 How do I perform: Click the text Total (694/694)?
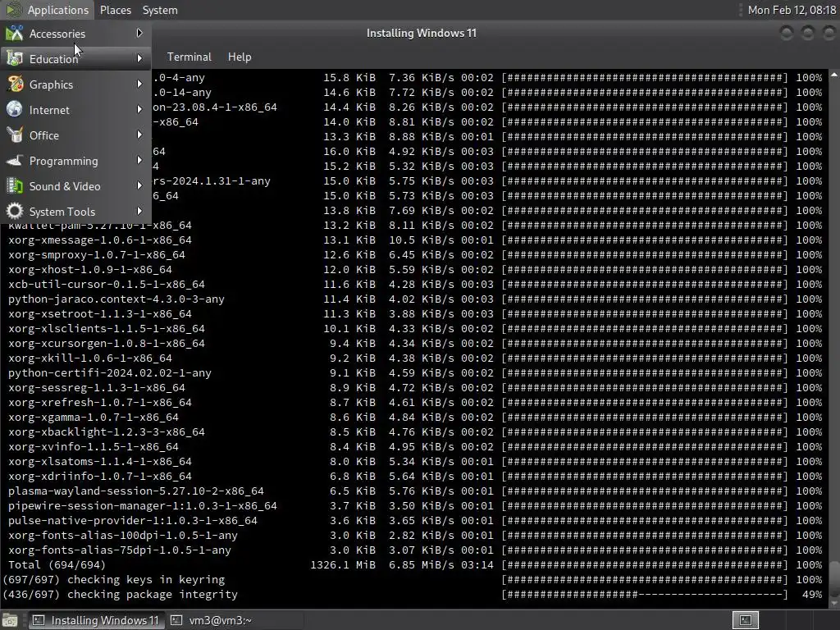pyautogui.click(x=57, y=564)
